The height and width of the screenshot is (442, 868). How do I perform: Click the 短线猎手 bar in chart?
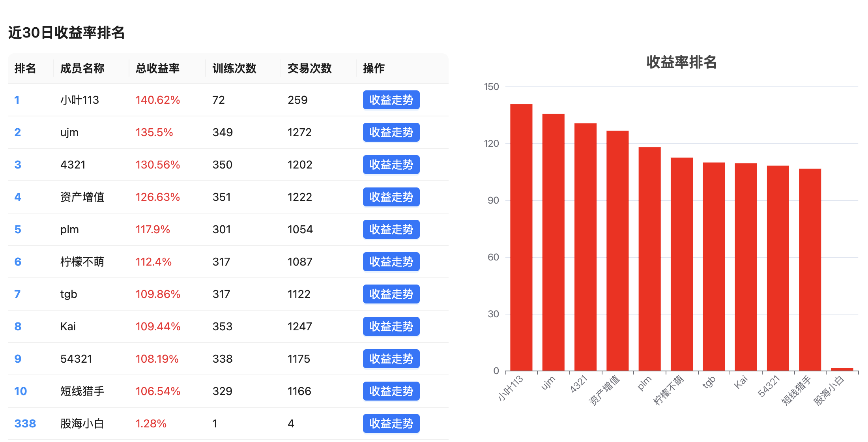tap(810, 270)
